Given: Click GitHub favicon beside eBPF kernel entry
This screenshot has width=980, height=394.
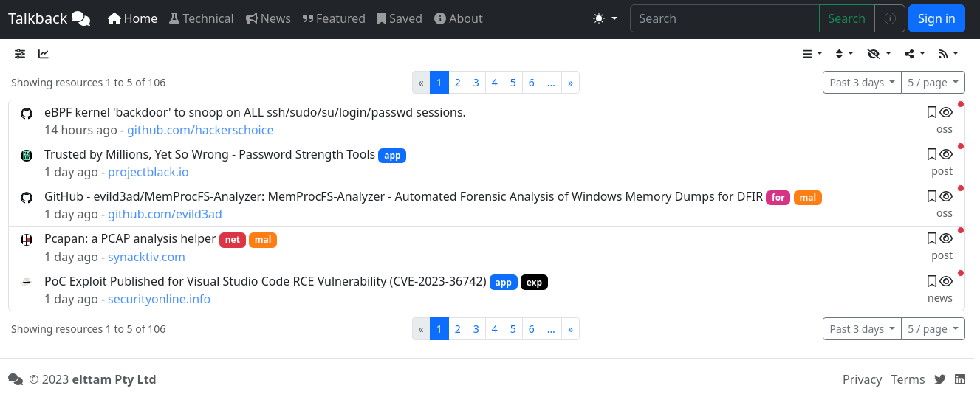Looking at the screenshot, I should click(27, 113).
